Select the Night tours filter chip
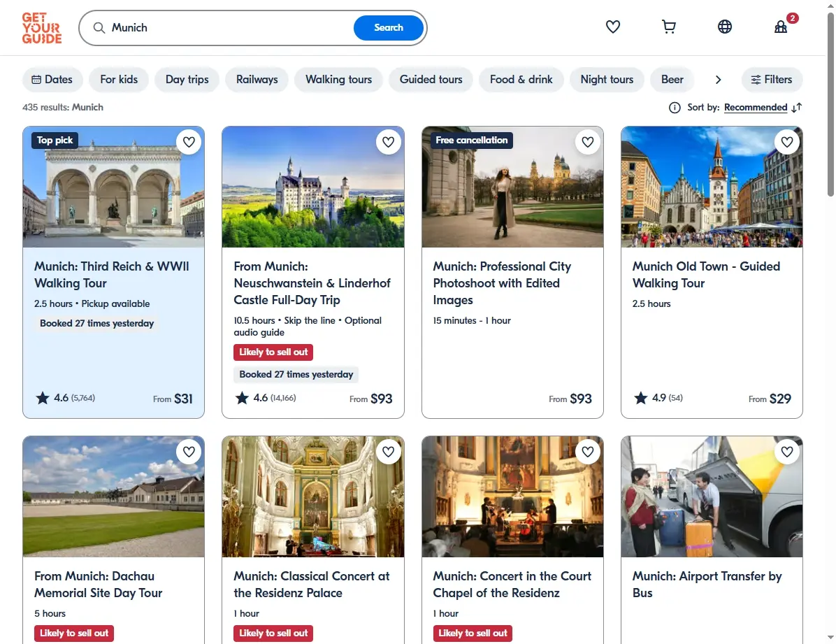The width and height of the screenshot is (836, 644). (x=607, y=80)
